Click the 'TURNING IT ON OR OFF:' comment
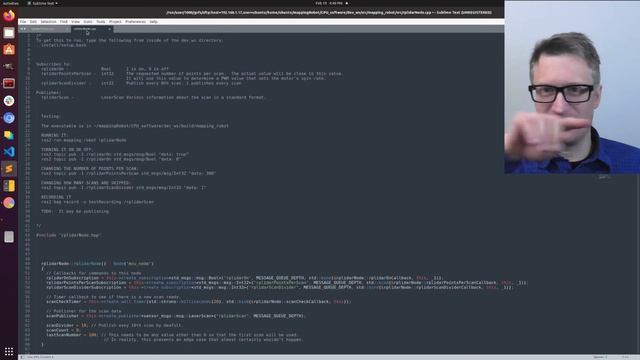This screenshot has height=360, width=640. (67, 149)
